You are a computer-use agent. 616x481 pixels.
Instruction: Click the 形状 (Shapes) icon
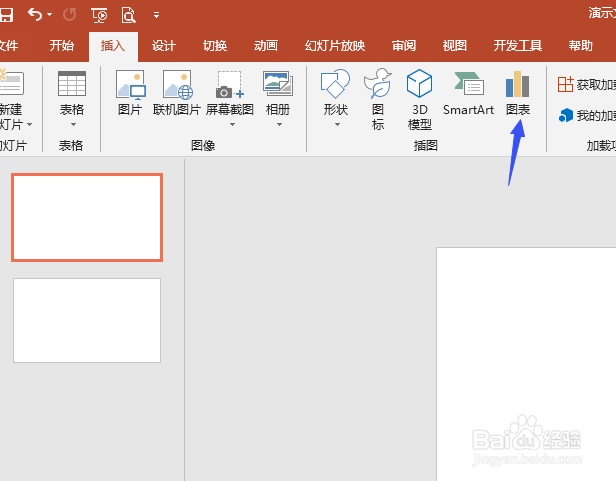pyautogui.click(x=335, y=83)
